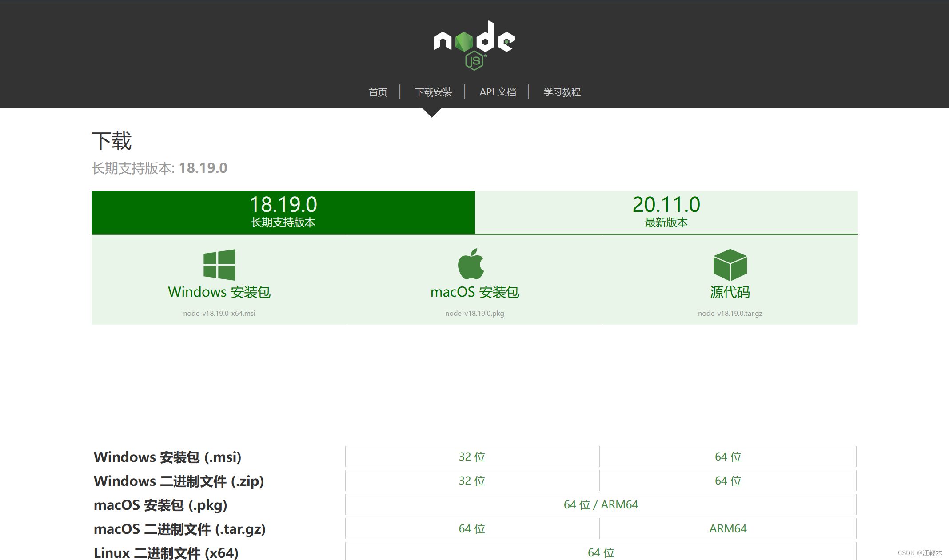Click the Windows 安装包 (.msi) row label

pos(167,457)
